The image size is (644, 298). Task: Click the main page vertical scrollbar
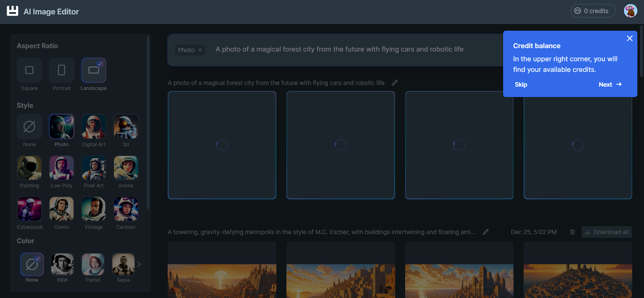pyautogui.click(x=641, y=50)
